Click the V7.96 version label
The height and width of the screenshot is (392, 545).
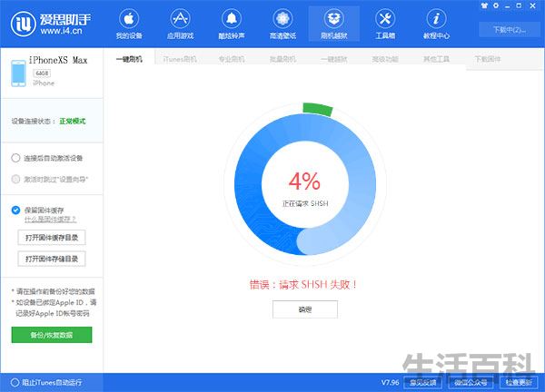click(390, 382)
